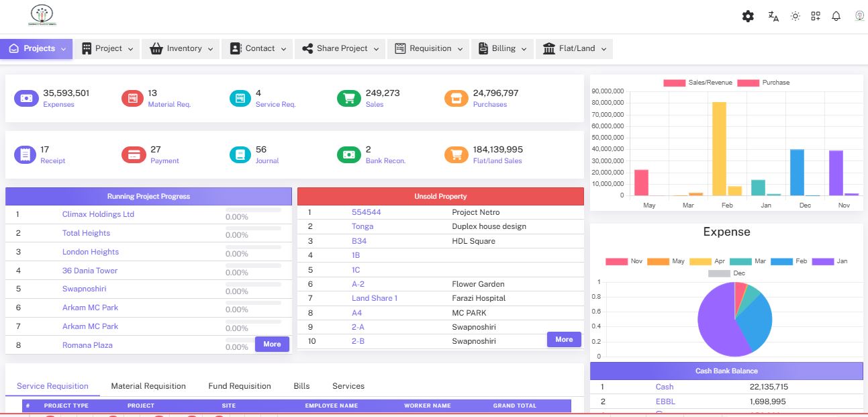This screenshot has width=868, height=417.
Task: Switch to the Material Requisition tab
Action: [x=148, y=386]
